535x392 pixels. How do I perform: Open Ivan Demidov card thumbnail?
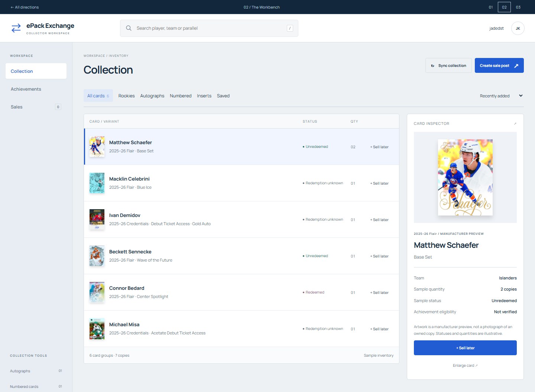tap(97, 219)
